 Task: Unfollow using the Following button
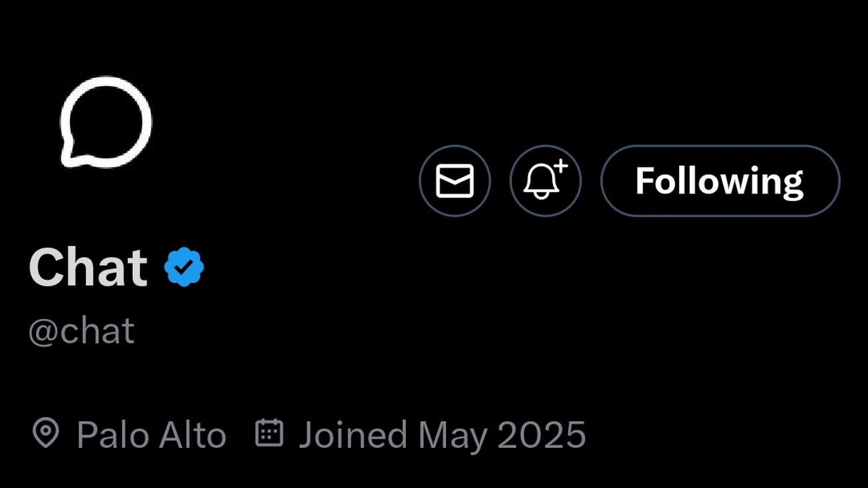tap(720, 181)
